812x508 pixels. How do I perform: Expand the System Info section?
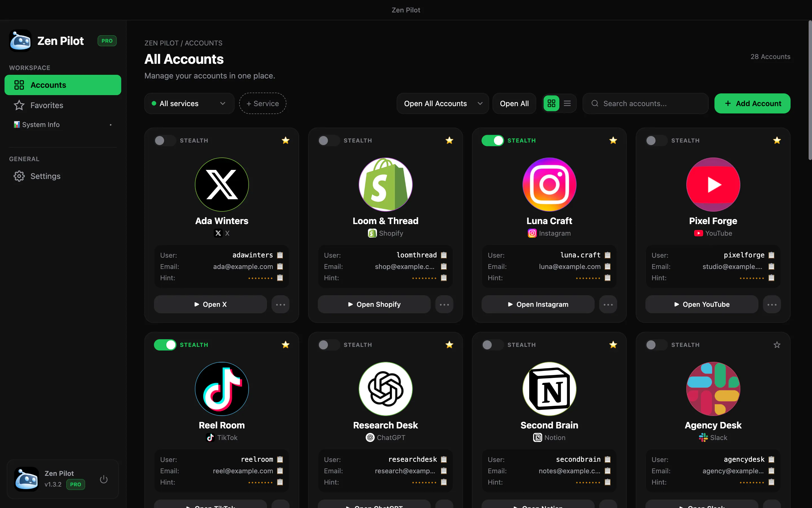click(x=63, y=125)
